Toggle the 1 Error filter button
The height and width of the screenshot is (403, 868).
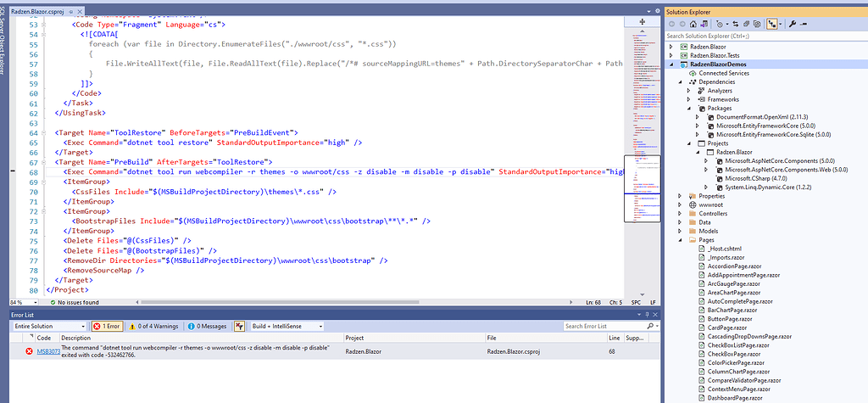[108, 327]
